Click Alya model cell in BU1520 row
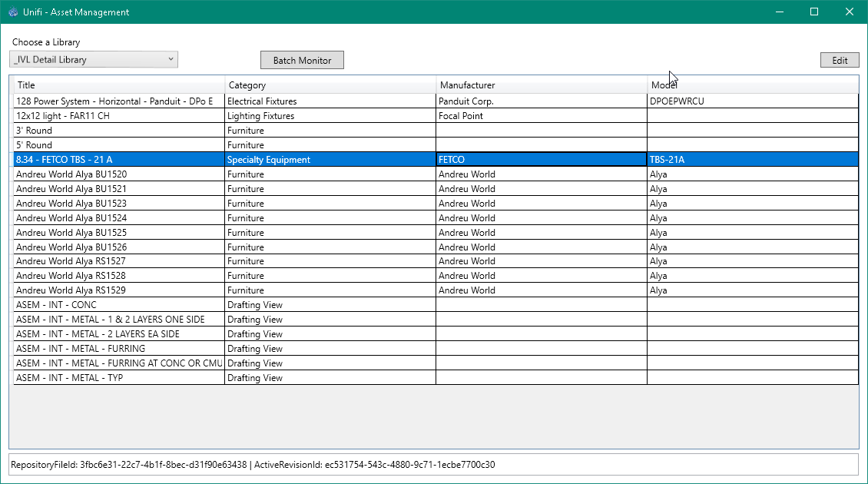Screen dimensions: 868x484 [x=753, y=174]
